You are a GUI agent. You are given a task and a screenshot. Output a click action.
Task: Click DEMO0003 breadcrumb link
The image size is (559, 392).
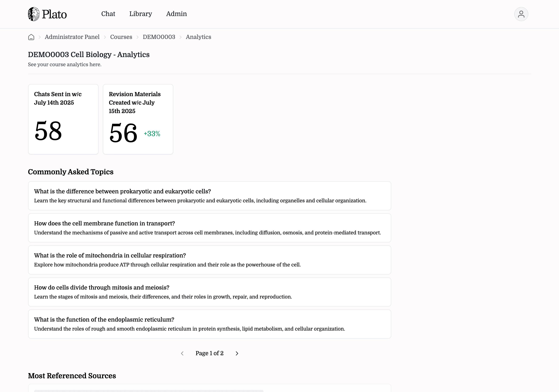pos(159,37)
